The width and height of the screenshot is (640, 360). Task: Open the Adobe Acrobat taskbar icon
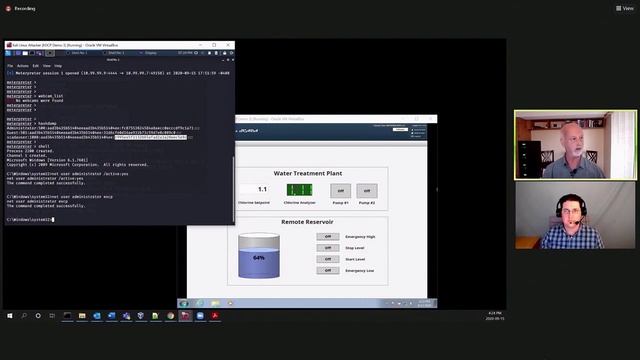tap(215, 316)
